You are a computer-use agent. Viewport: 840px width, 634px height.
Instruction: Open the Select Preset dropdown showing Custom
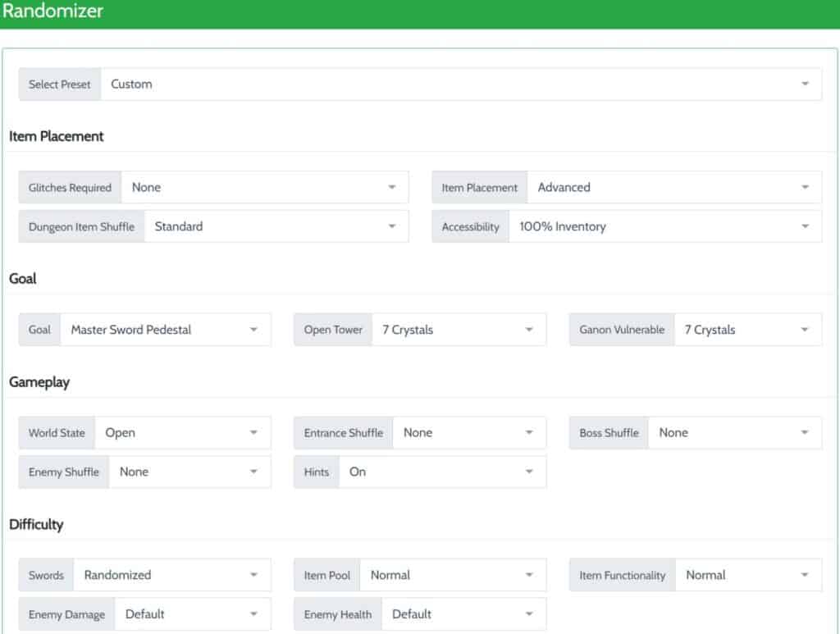461,84
